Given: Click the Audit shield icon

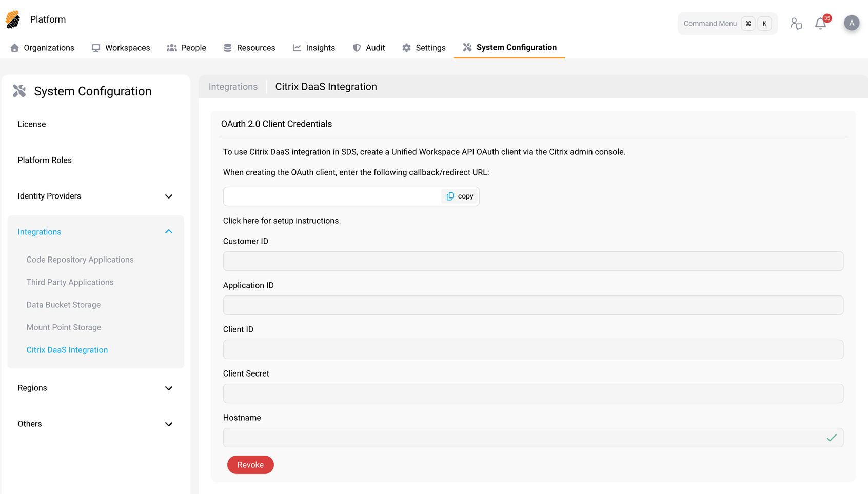Looking at the screenshot, I should tap(357, 48).
